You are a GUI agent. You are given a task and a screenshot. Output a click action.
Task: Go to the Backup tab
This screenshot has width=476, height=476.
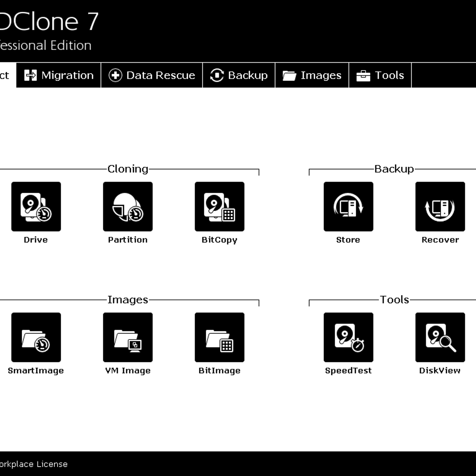click(239, 75)
